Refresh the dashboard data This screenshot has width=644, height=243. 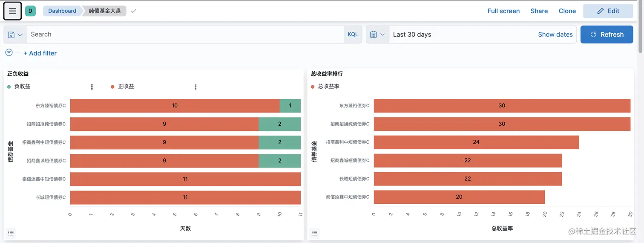[x=607, y=35]
